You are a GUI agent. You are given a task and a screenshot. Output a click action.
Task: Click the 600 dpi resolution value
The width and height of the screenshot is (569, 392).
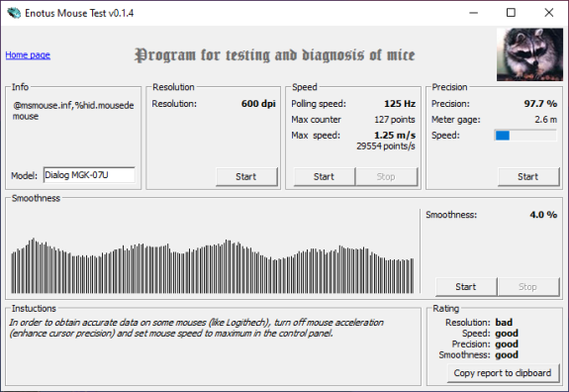pos(258,103)
